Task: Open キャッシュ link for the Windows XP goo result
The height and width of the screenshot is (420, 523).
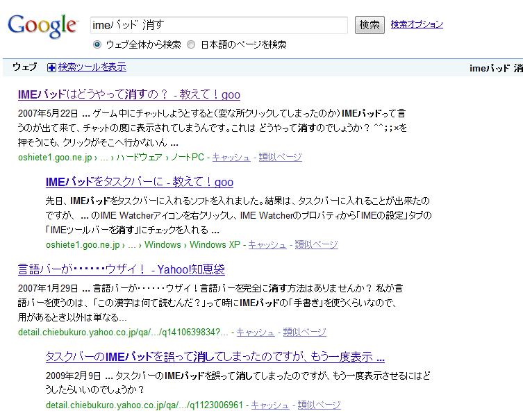Action: (267, 244)
